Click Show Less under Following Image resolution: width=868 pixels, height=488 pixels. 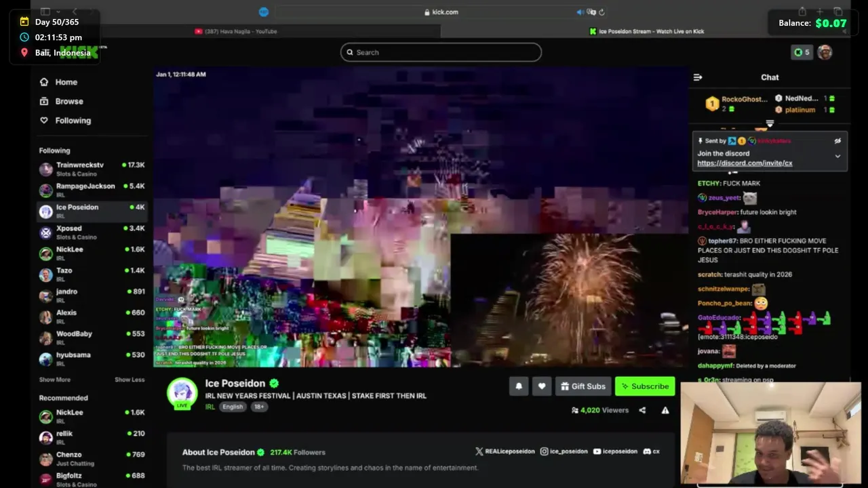coord(130,380)
